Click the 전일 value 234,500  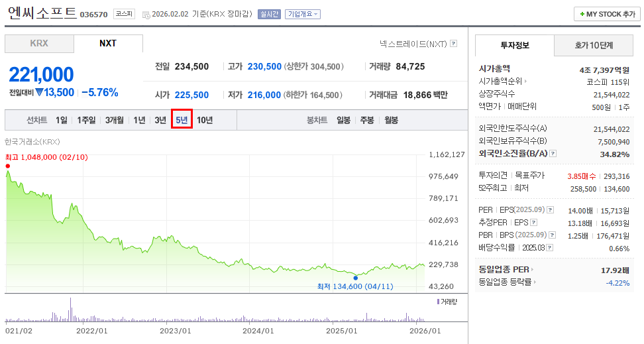[x=191, y=66]
